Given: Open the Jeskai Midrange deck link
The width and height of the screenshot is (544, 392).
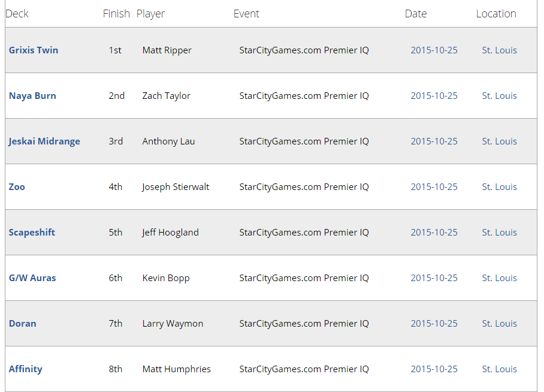Looking at the screenshot, I should (x=44, y=141).
